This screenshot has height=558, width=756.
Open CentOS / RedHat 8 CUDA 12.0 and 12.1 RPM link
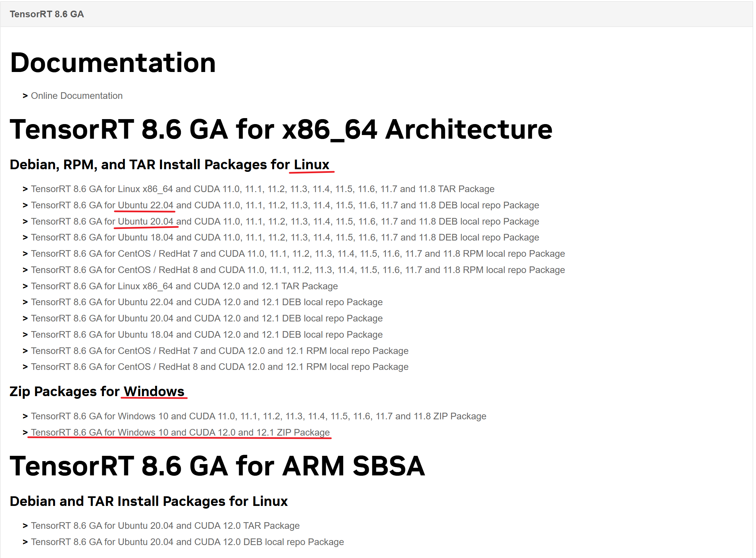pos(220,367)
